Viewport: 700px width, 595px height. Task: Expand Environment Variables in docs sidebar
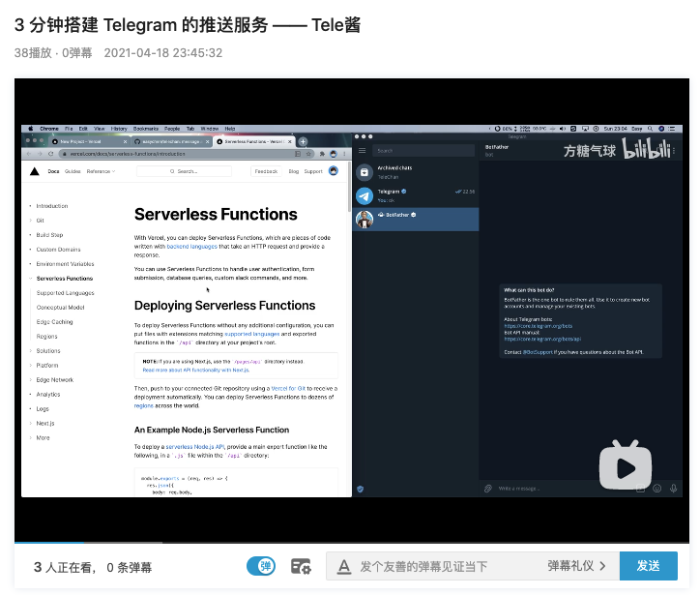65,264
